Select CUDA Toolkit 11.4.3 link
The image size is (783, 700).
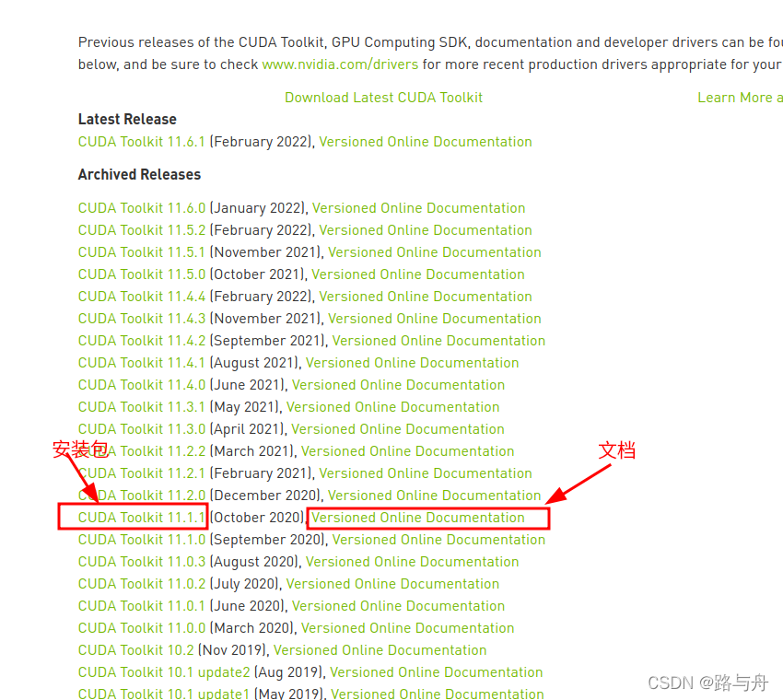(x=142, y=319)
